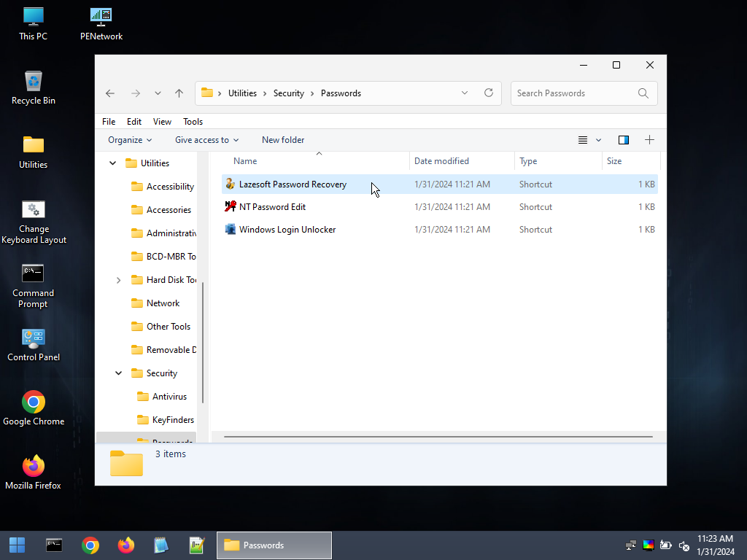Click chevron after Utilities in address bar
Screen dimensions: 747x560
(x=264, y=93)
